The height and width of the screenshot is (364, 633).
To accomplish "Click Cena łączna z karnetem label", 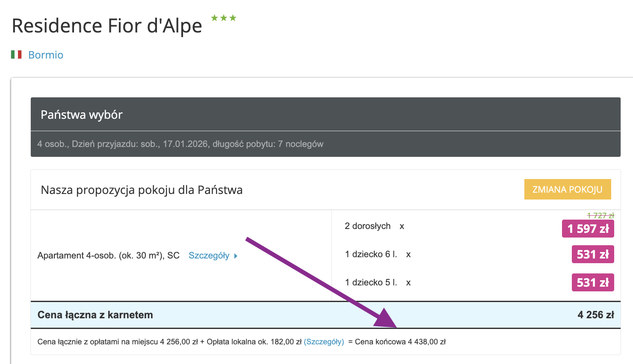I will (x=95, y=315).
